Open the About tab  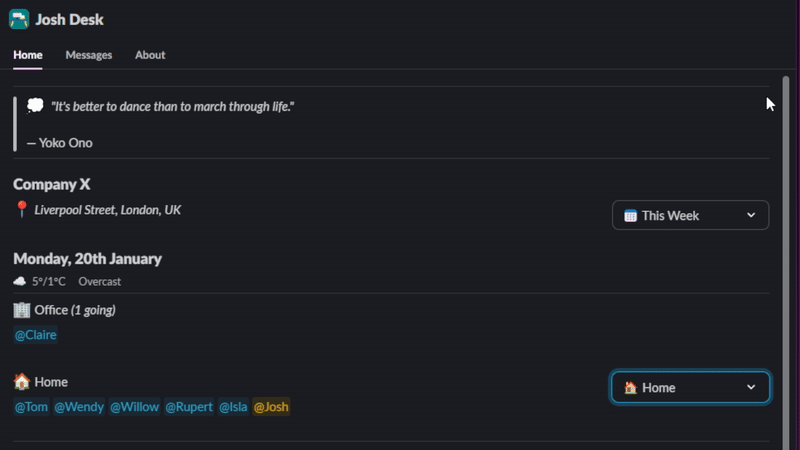point(150,55)
